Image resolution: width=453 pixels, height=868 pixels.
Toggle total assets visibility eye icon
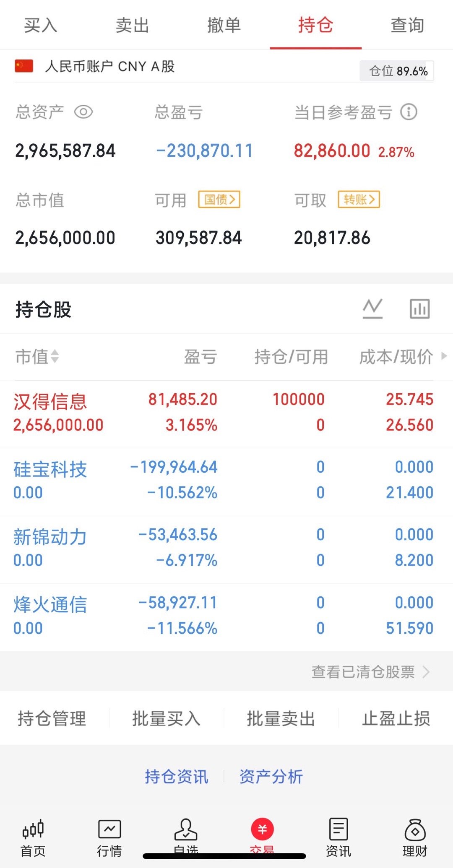pyautogui.click(x=83, y=112)
